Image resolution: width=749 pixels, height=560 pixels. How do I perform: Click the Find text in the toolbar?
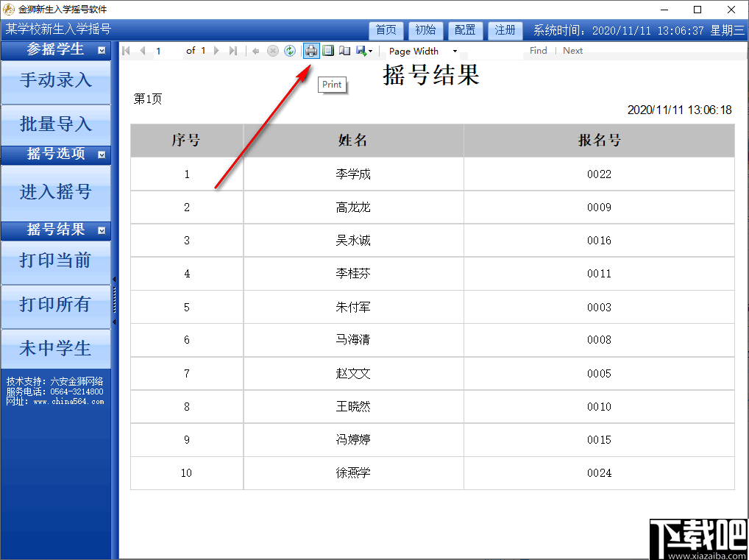coord(538,50)
